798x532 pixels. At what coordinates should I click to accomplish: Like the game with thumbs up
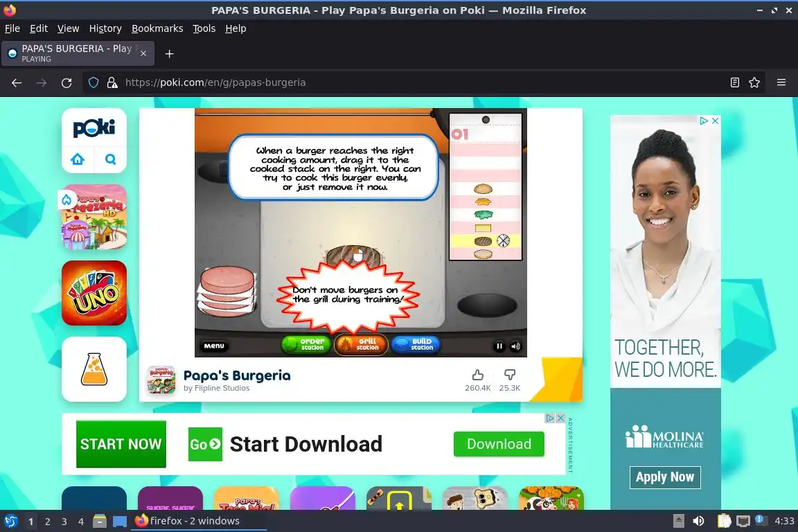(x=477, y=375)
